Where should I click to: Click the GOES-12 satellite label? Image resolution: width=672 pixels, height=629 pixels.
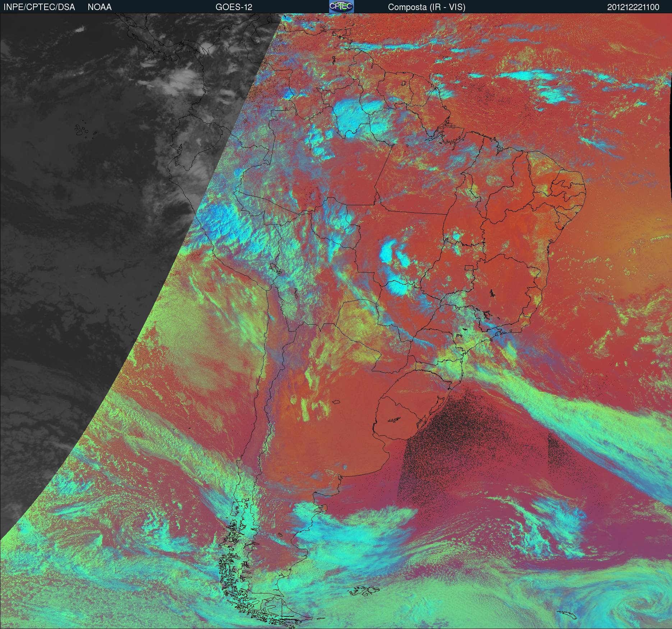pyautogui.click(x=234, y=7)
